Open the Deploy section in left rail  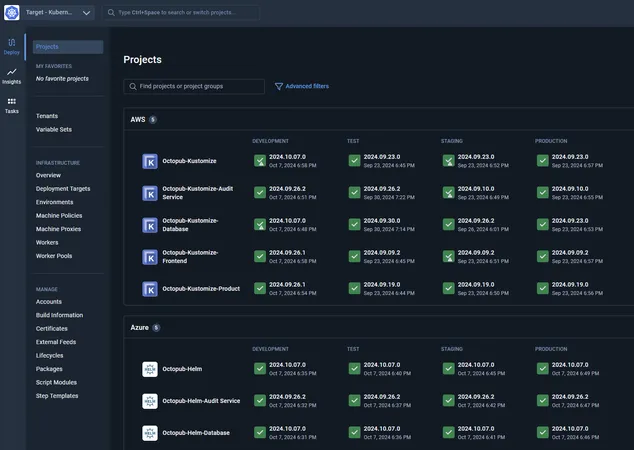pos(12,46)
